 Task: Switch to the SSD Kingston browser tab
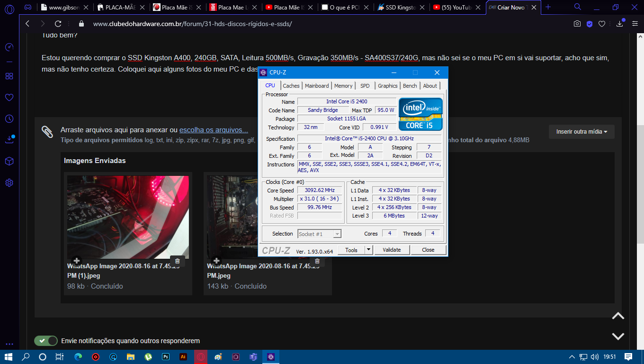click(401, 7)
